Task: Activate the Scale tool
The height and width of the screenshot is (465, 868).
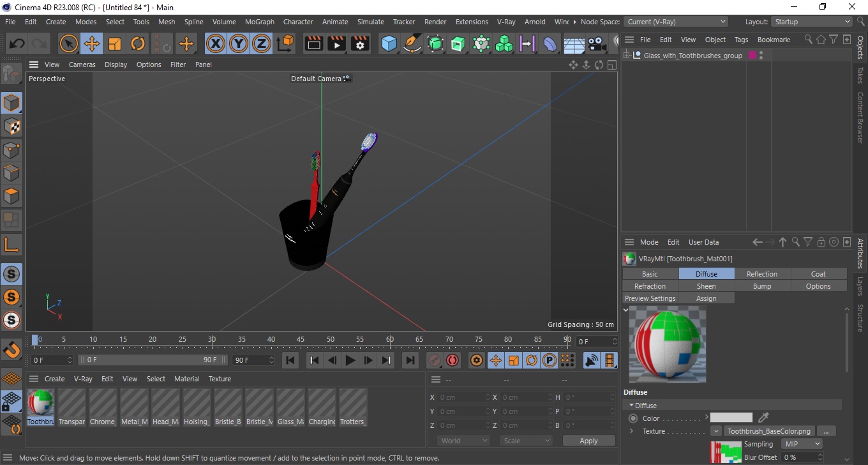Action: tap(115, 43)
